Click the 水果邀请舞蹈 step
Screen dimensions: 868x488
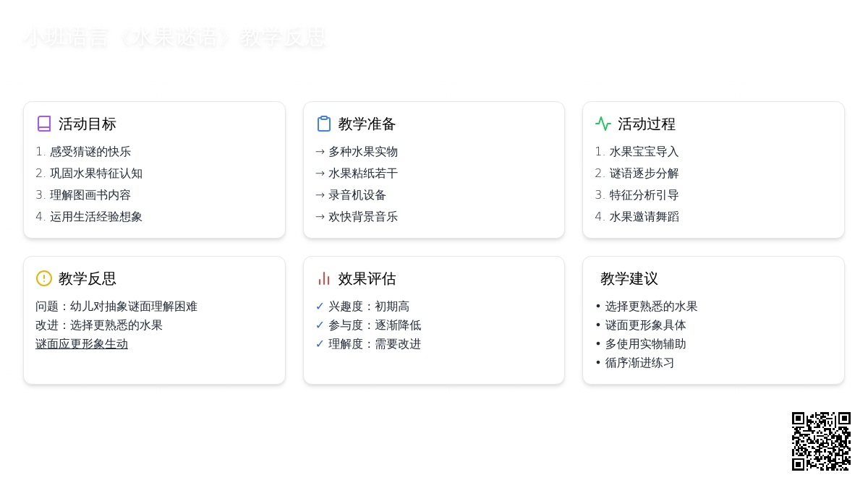(644, 217)
